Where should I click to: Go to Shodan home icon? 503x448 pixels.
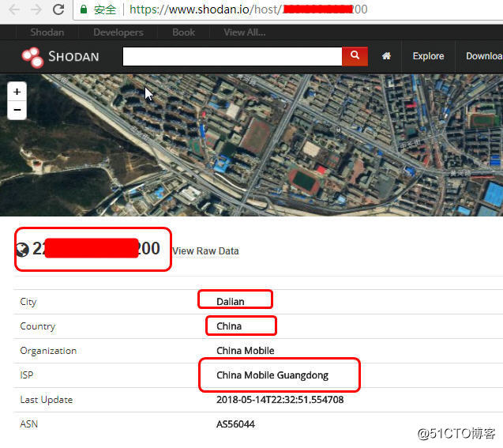click(386, 56)
